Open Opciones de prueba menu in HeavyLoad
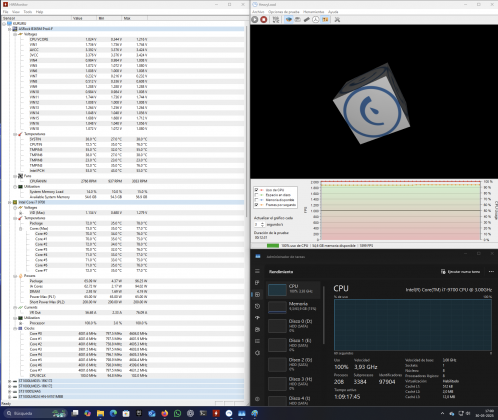The width and height of the screenshot is (498, 420). [x=284, y=12]
